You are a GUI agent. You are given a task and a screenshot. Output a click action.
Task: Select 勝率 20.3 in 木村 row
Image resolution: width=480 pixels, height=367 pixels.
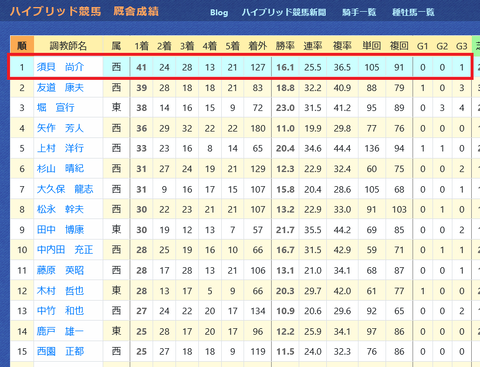(285, 291)
